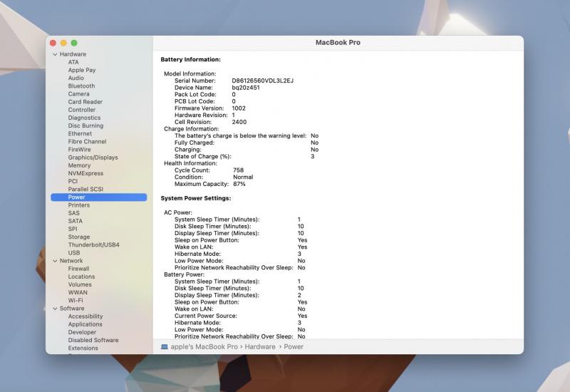Viewport: 570px width, 392px height.
Task: Click Hardware in the bottom path bar
Action: pos(260,347)
